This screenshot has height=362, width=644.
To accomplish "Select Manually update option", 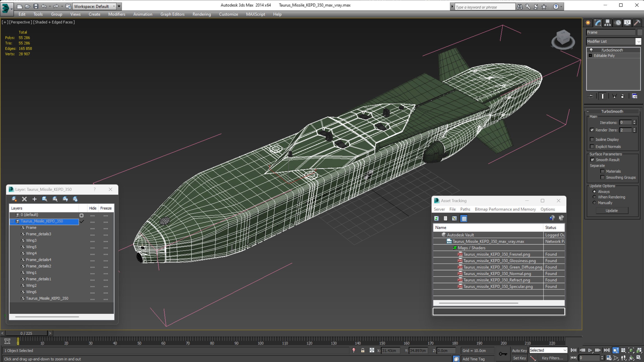I will pyautogui.click(x=595, y=203).
